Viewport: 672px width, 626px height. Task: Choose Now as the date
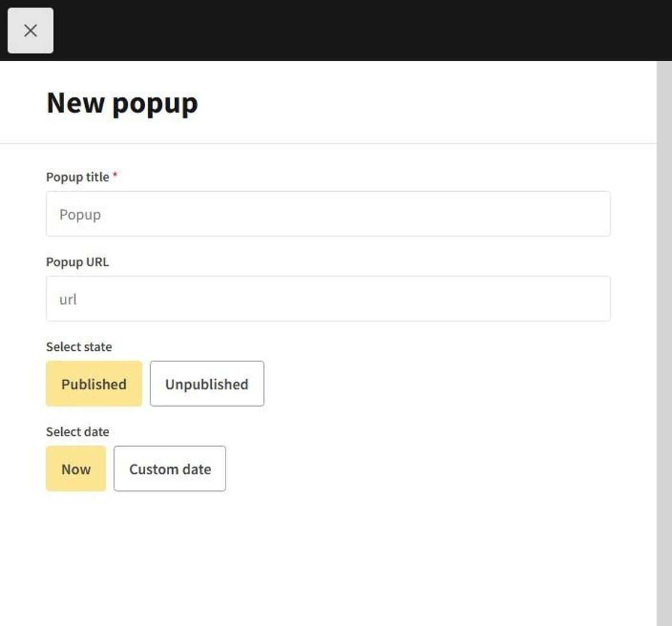click(x=76, y=469)
